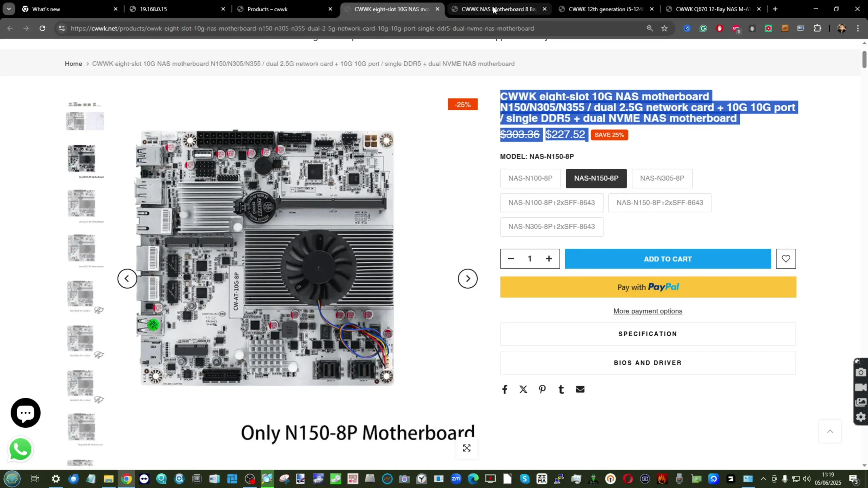Share product on Pinterest
868x488 pixels.
542,389
